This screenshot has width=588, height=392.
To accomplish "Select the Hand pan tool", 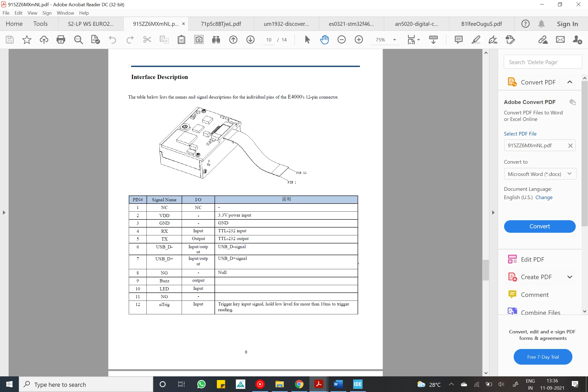I will [324, 40].
